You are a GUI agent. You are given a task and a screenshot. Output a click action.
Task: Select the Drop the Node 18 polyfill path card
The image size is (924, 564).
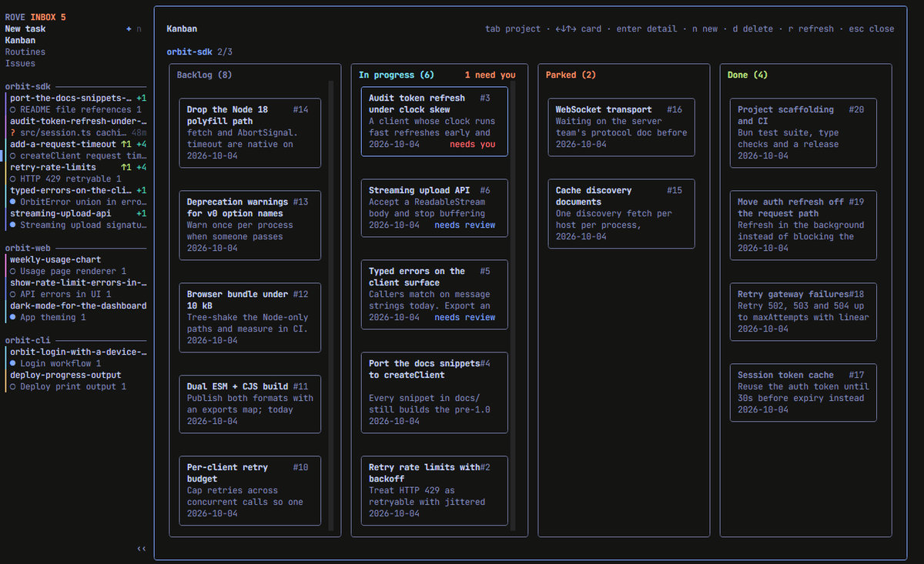(x=250, y=132)
